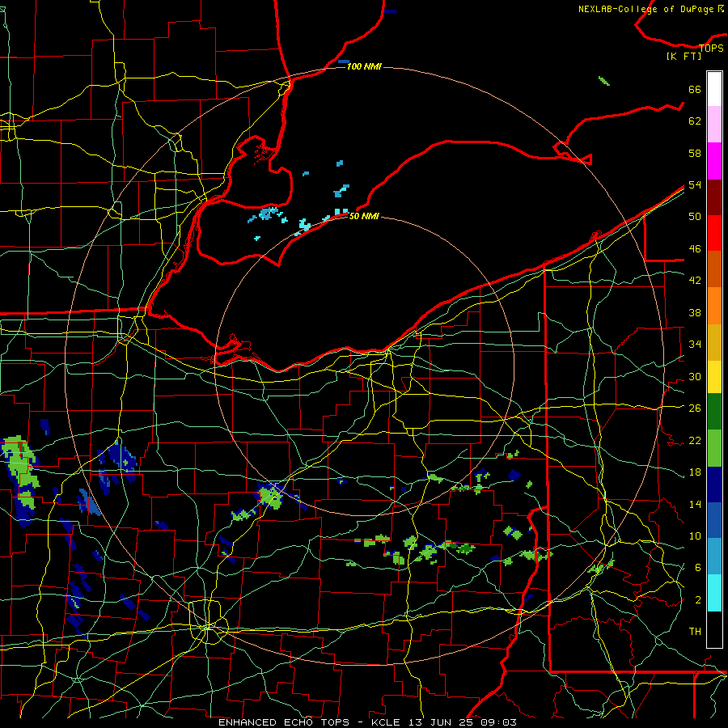Click the black TH threshold swatch in the legend
Screen dimensions: 728x728
[x=714, y=629]
